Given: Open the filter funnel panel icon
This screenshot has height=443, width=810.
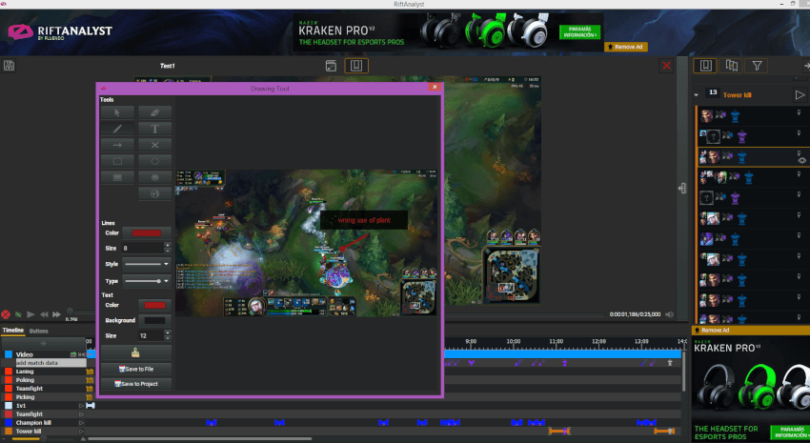Looking at the screenshot, I should (x=757, y=66).
